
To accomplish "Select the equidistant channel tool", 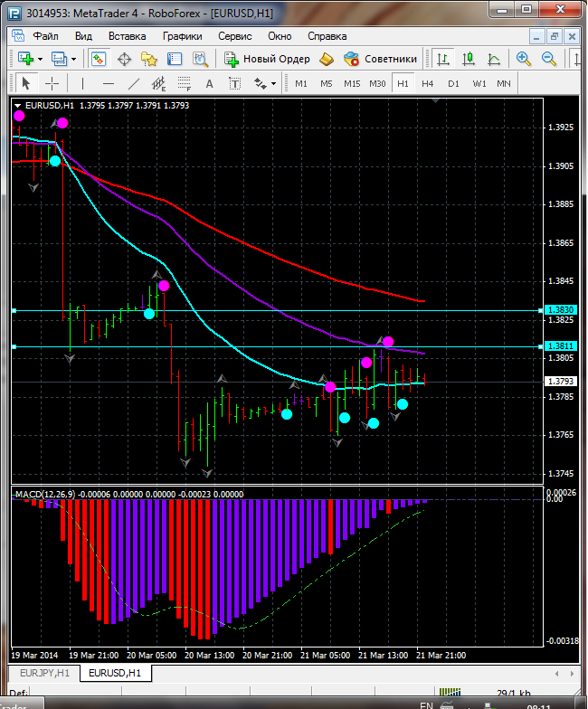I will click(159, 83).
